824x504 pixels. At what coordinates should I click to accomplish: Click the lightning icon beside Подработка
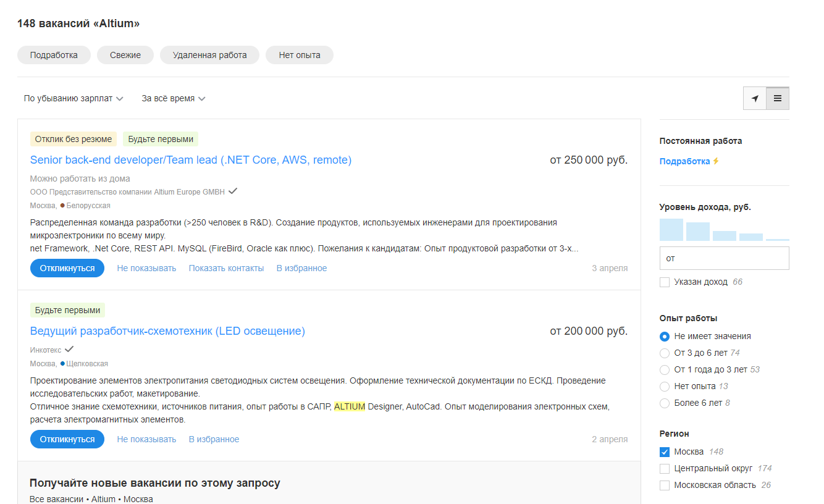click(716, 161)
